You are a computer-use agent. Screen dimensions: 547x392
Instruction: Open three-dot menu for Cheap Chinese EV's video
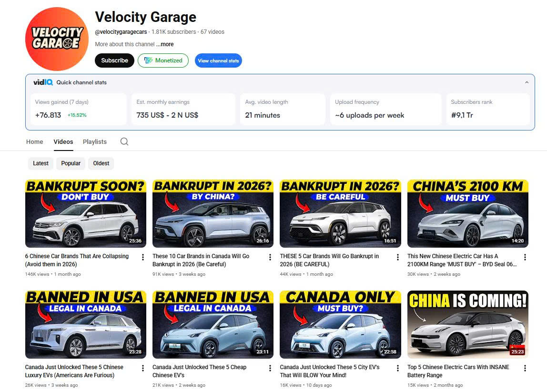tap(270, 368)
